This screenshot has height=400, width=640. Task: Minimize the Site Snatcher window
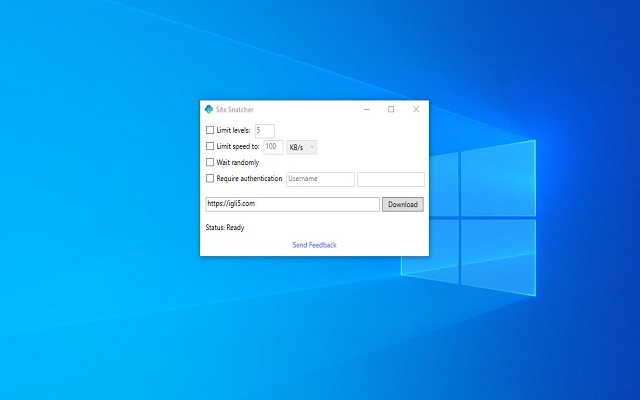(x=366, y=109)
